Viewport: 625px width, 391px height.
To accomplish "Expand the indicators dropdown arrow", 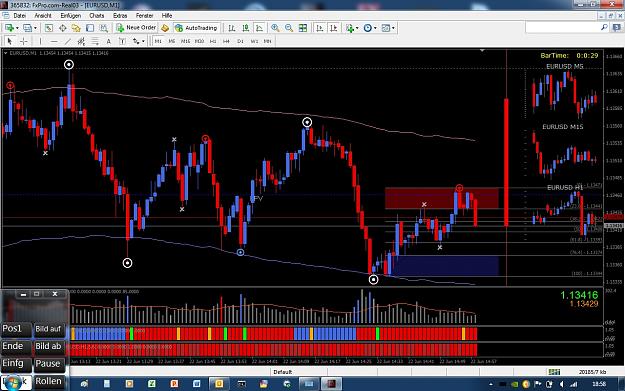I will 357,28.
